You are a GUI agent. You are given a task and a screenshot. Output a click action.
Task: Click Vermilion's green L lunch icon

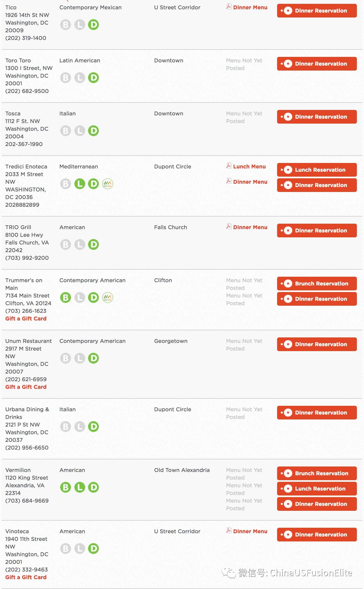click(x=80, y=487)
